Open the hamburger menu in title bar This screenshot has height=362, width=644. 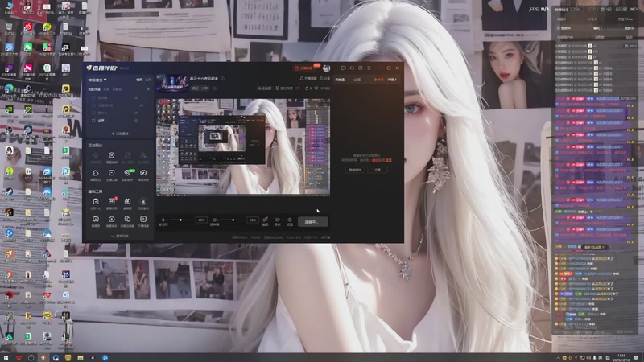[369, 68]
